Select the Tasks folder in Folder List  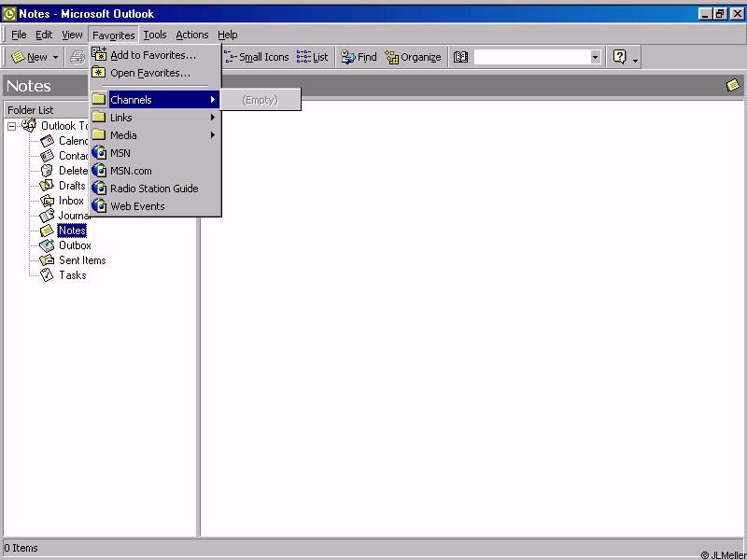click(x=72, y=275)
